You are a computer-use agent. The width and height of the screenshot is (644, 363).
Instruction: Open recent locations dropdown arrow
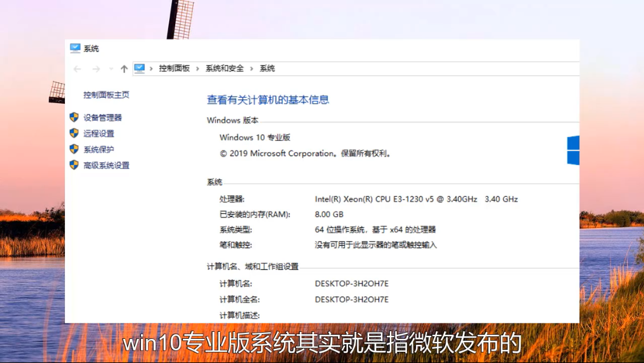tap(111, 69)
